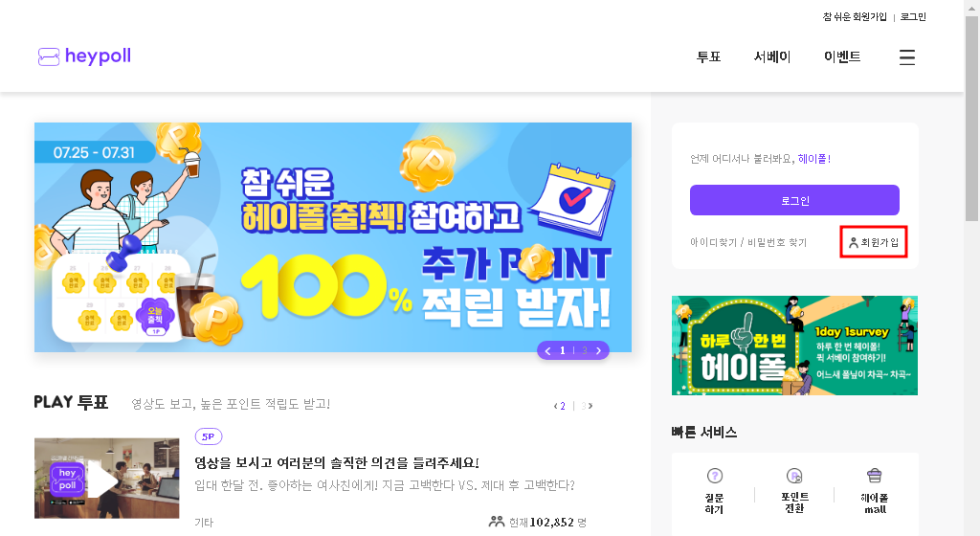
Task: Open the hamburger menu icon
Action: [x=907, y=56]
